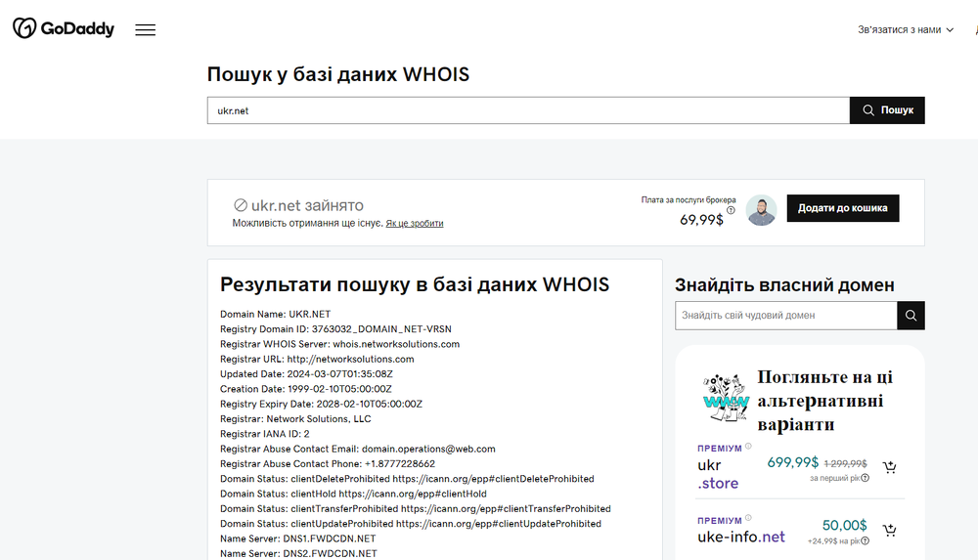Click the ПРЕМІУМ info icon for ukr.store
This screenshot has height=560, width=978.
pos(748,446)
